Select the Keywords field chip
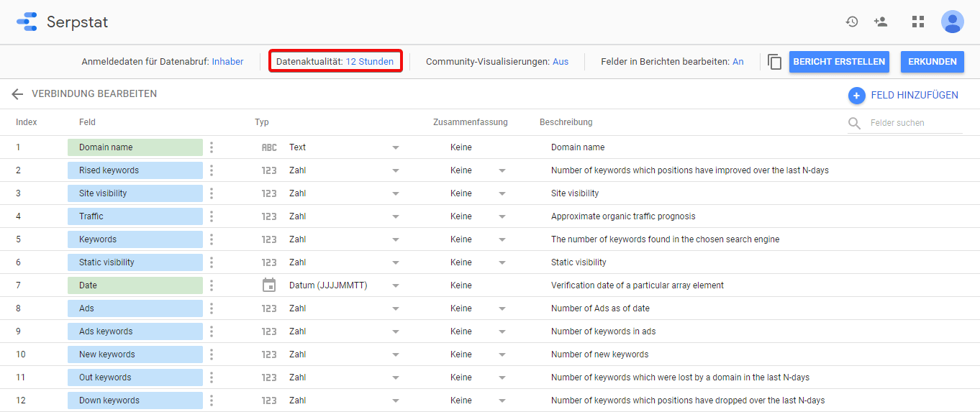The width and height of the screenshot is (980, 412). coord(135,239)
